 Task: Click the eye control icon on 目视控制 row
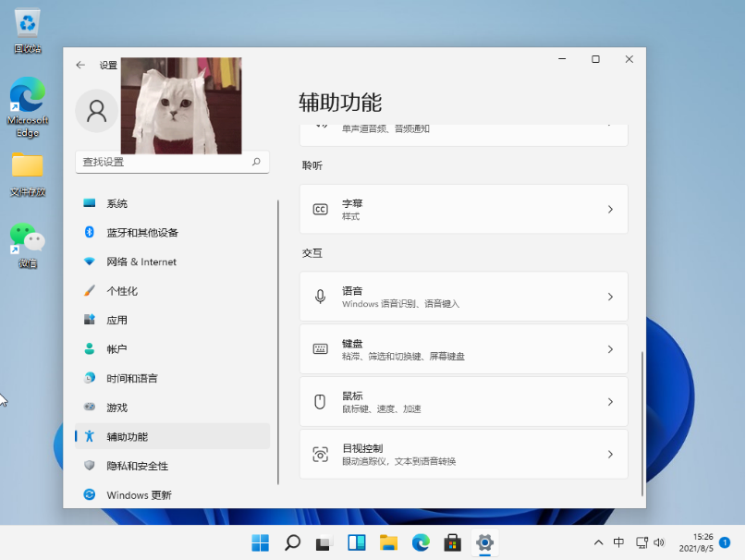(x=319, y=454)
